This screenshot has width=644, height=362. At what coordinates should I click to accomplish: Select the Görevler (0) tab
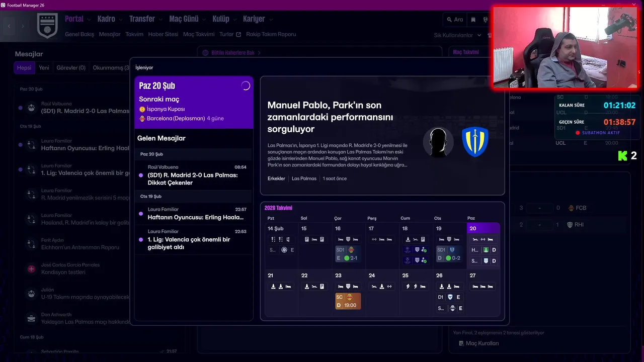coord(71,68)
